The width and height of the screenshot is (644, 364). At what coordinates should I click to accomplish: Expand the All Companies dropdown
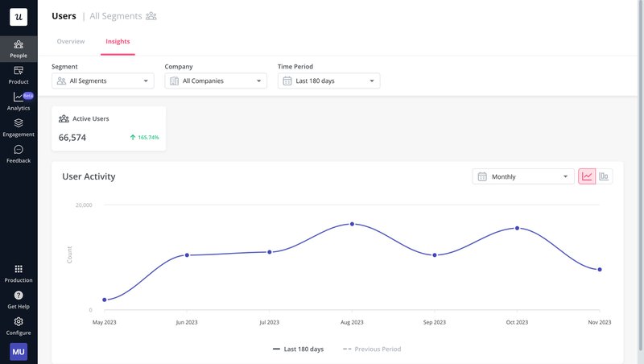215,81
